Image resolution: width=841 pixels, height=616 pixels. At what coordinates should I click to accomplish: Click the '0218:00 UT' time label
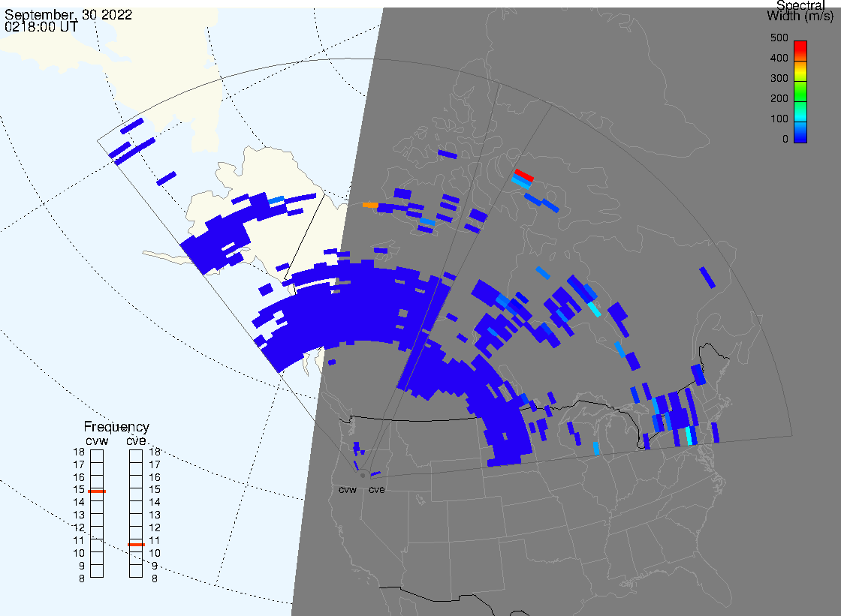click(41, 27)
